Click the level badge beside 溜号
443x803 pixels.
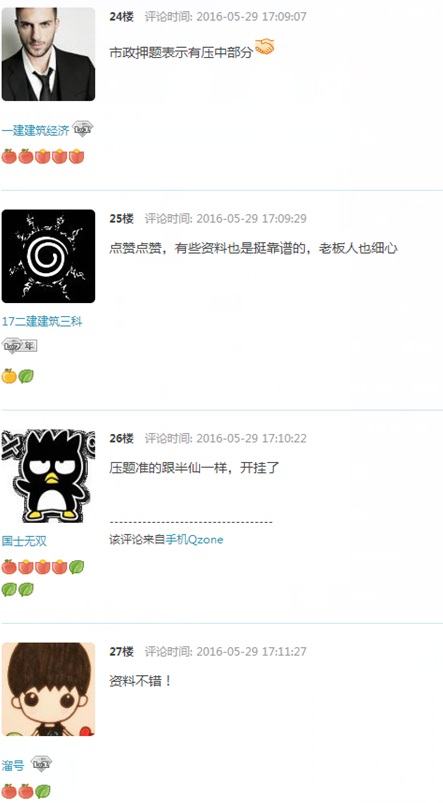pyautogui.click(x=41, y=764)
